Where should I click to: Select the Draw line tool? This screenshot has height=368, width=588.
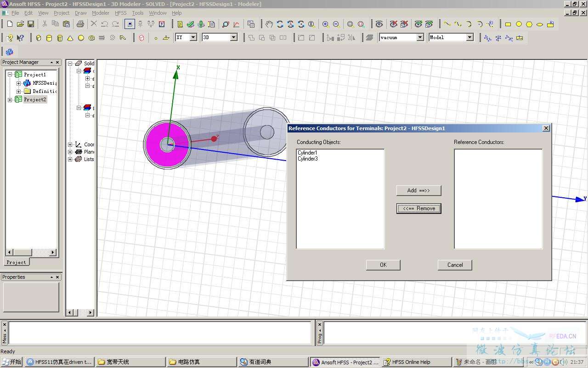click(x=447, y=24)
